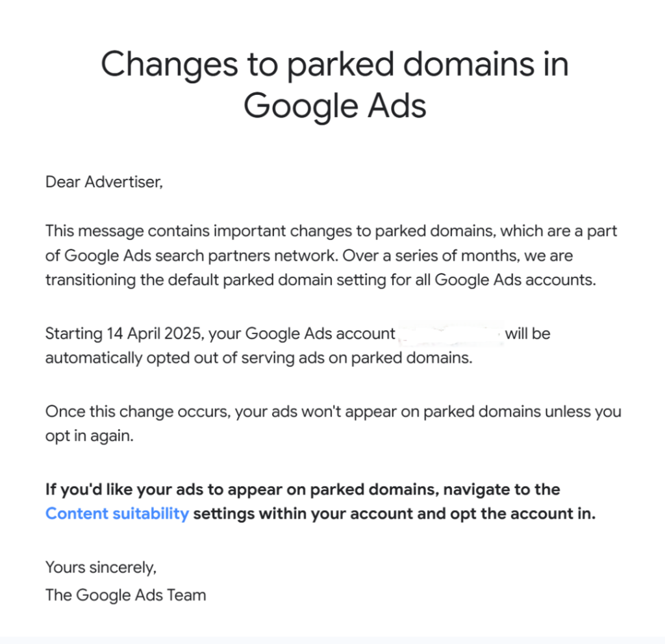Click the "Dear Advertiser," greeting
Screen dimensions: 665x644
(104, 182)
